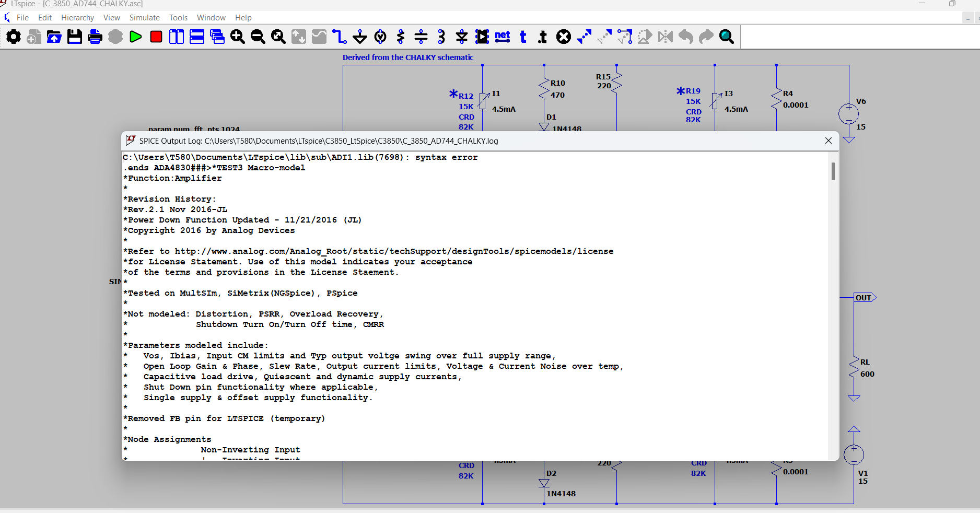The width and height of the screenshot is (980, 513).
Task: Click the R12 15K resistor label
Action: point(466,101)
